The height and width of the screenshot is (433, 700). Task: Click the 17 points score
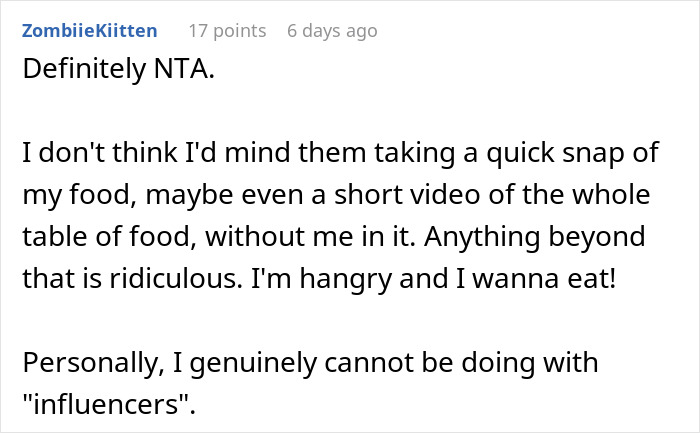click(x=227, y=31)
